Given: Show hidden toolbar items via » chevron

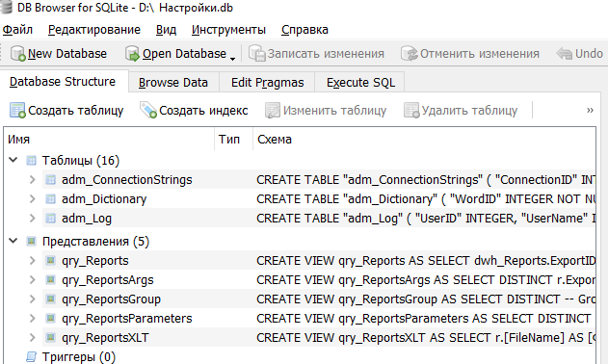Looking at the screenshot, I should 590,111.
